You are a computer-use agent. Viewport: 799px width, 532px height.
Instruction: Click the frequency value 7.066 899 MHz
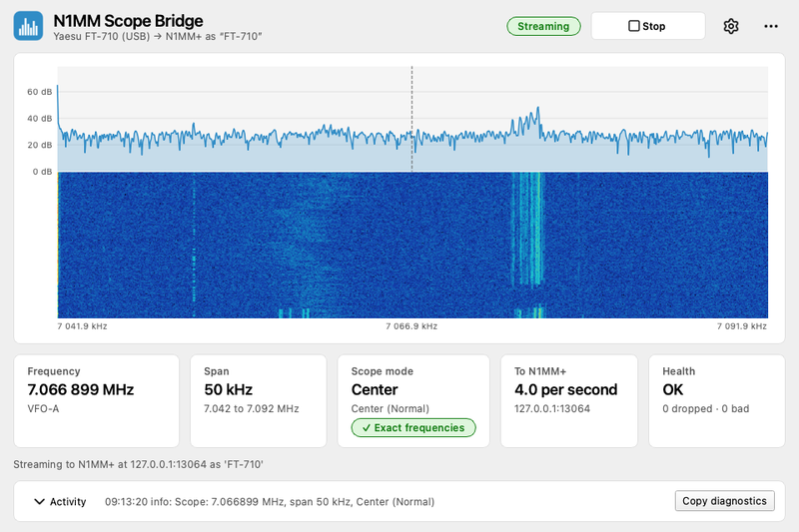pyautogui.click(x=81, y=390)
